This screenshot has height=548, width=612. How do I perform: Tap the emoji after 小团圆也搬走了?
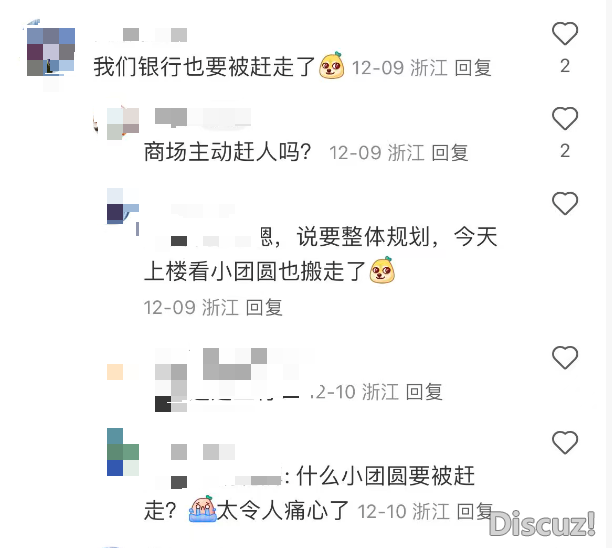(x=382, y=270)
